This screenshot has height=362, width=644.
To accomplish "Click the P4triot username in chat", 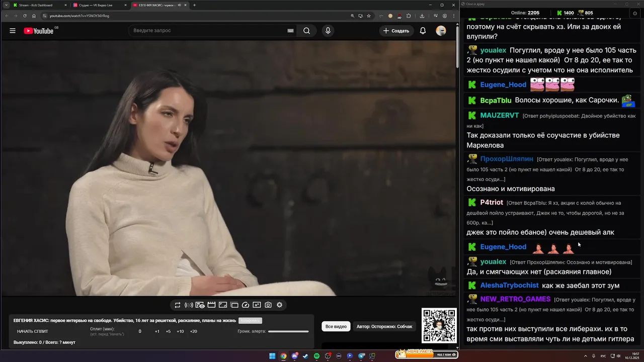I will pyautogui.click(x=492, y=202).
